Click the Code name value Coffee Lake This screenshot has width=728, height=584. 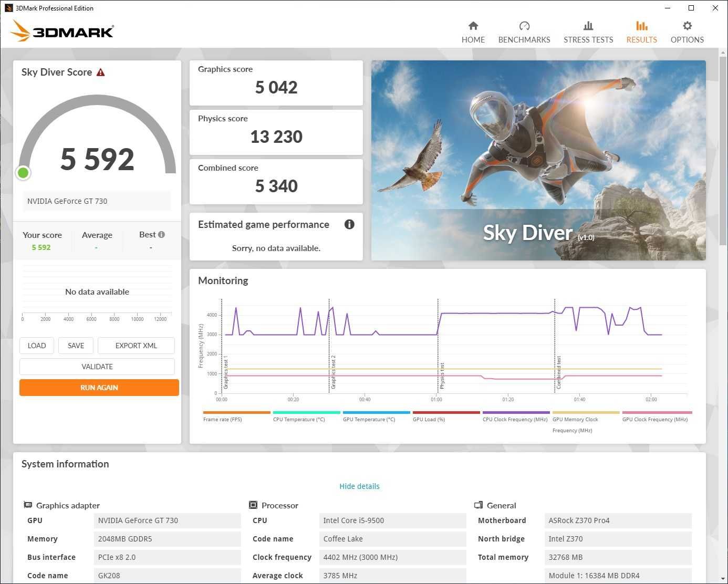click(392, 539)
